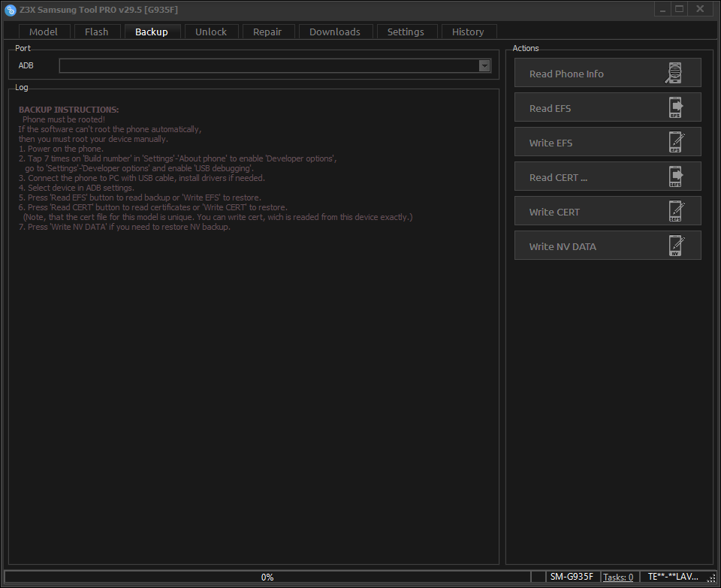Viewport: 721px width, 588px height.
Task: Click the Z3X app logo in title bar
Action: point(10,10)
